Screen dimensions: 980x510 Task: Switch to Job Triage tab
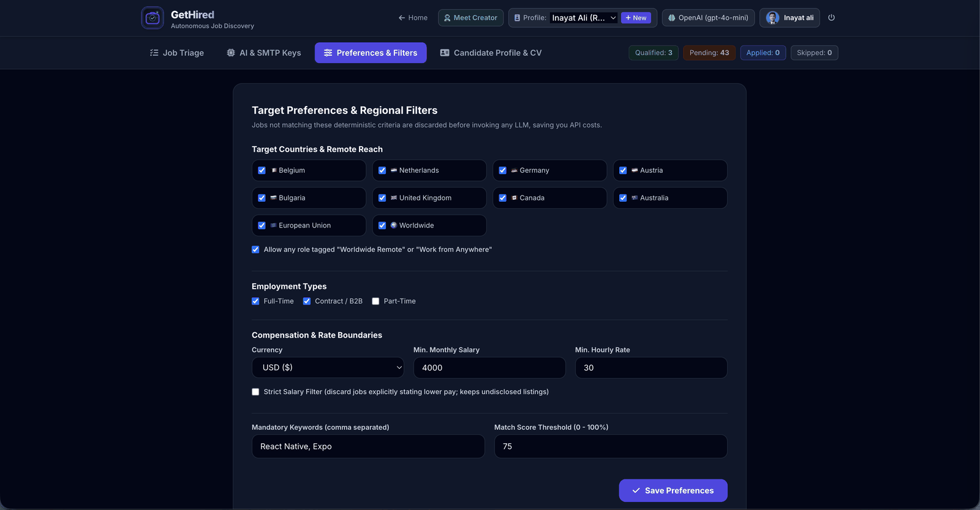point(176,53)
